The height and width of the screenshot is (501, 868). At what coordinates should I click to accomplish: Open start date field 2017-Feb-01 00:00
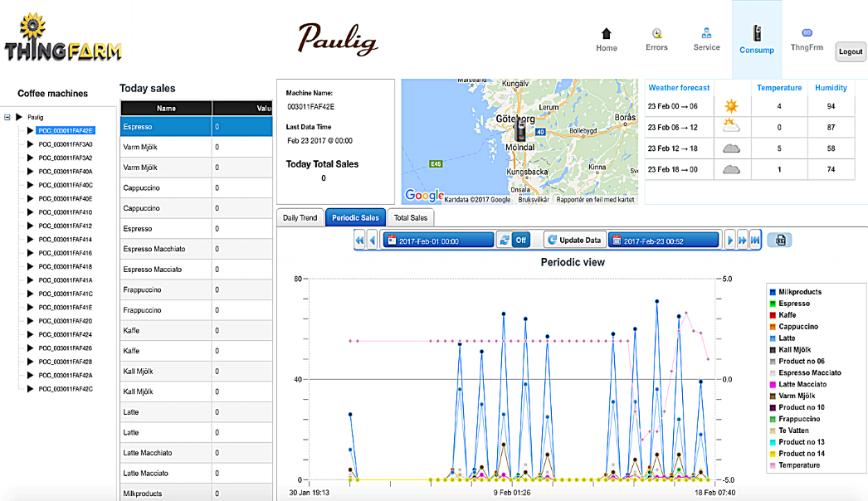438,241
